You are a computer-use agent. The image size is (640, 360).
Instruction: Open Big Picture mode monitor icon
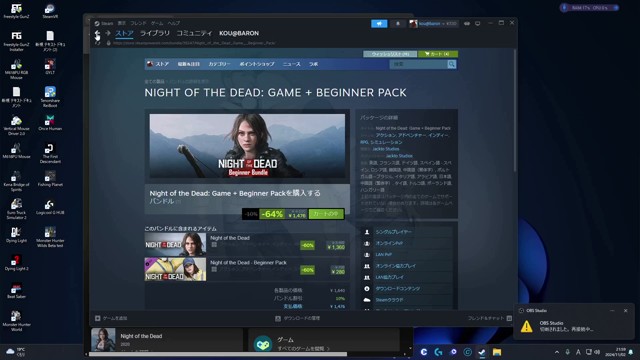pyautogui.click(x=478, y=24)
